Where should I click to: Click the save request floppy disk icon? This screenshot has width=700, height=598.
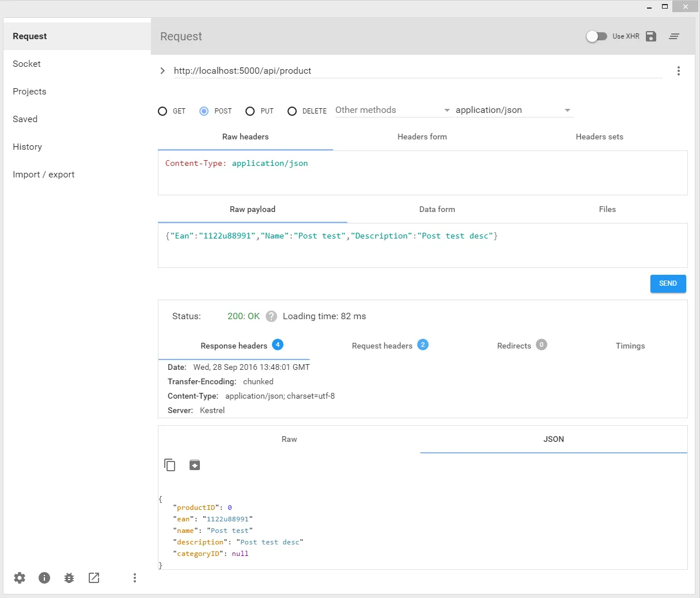point(651,36)
